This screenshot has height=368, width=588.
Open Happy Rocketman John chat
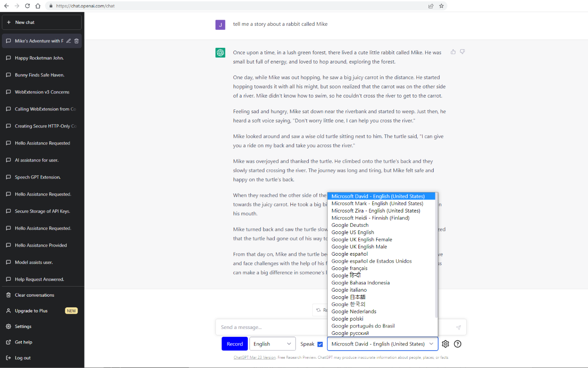pos(42,58)
